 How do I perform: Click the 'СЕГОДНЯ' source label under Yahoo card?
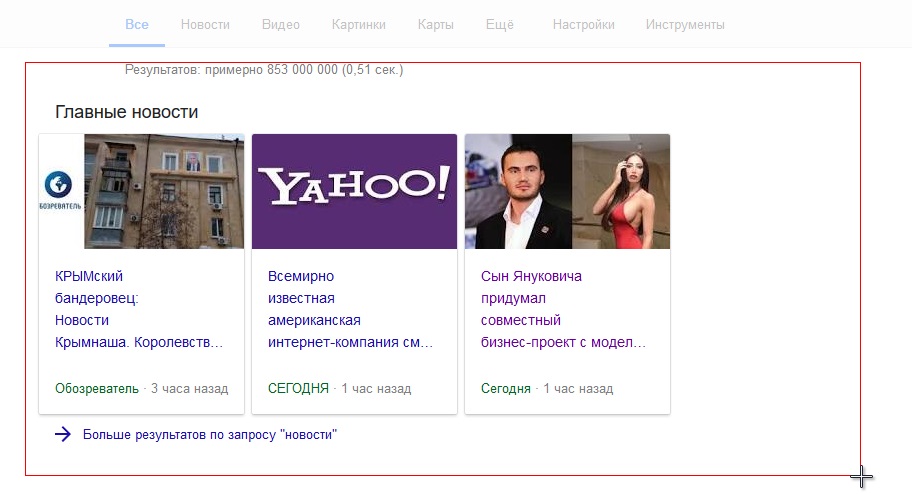pos(298,388)
